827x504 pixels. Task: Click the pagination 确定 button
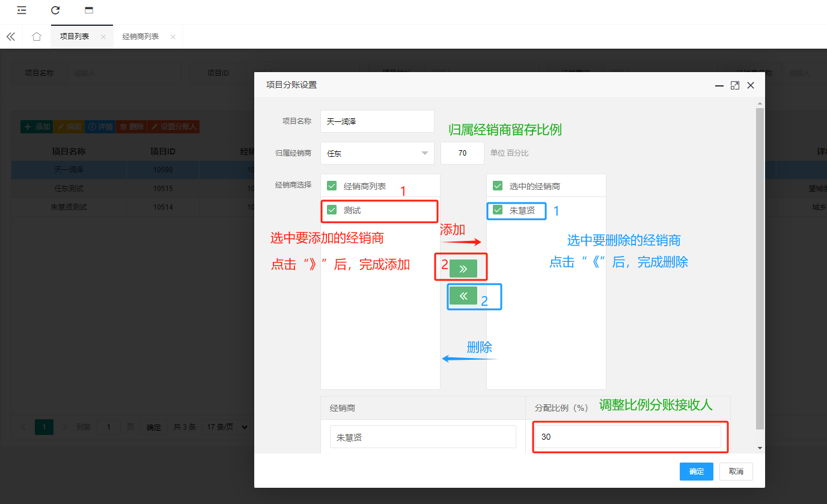pos(154,427)
